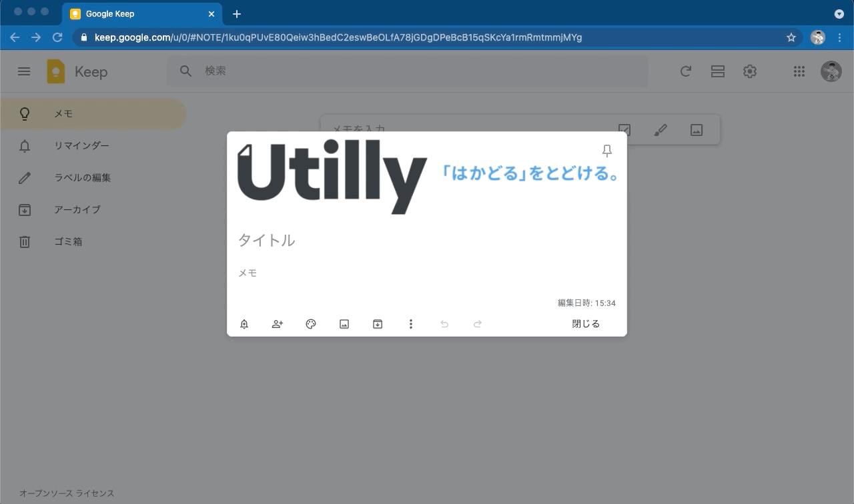Image resolution: width=854 pixels, height=504 pixels.
Task: Click the メモ note body field
Action: 427,273
